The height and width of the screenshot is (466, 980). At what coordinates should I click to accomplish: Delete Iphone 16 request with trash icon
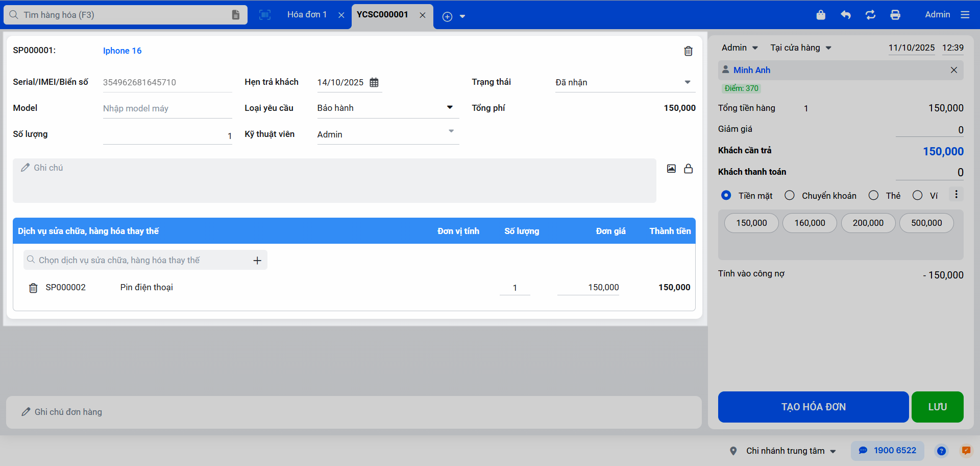[x=688, y=51]
